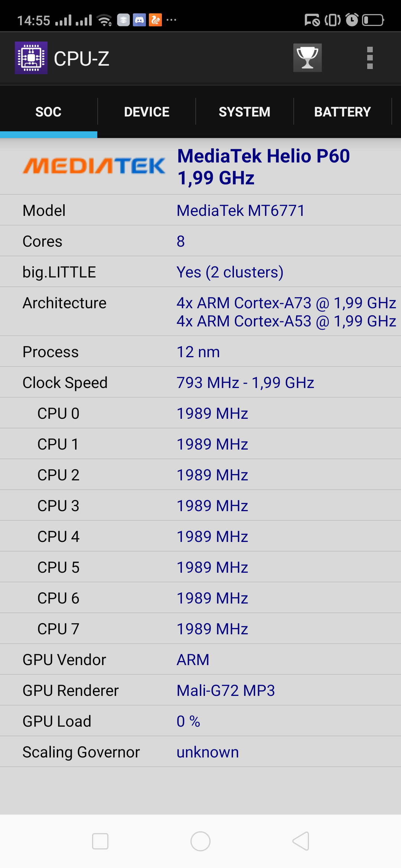401x868 pixels.
Task: Tap the Scaling Governor row
Action: pos(200,752)
